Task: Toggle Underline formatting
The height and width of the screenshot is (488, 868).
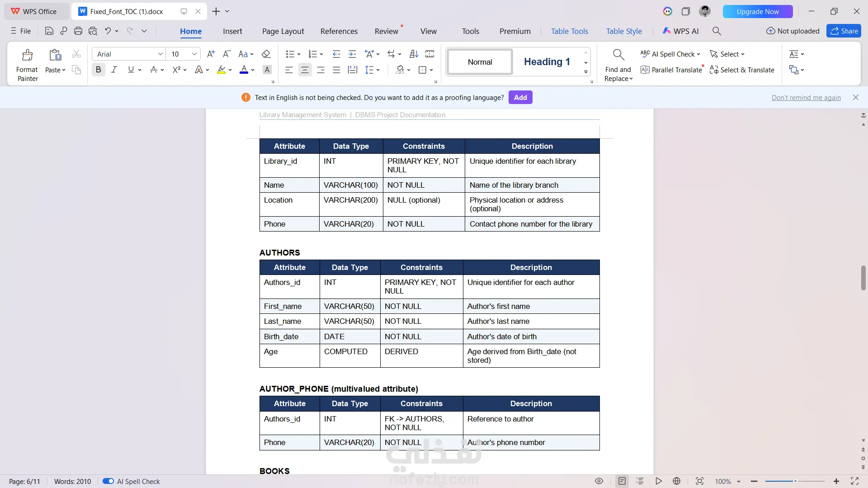Action: [x=131, y=70]
